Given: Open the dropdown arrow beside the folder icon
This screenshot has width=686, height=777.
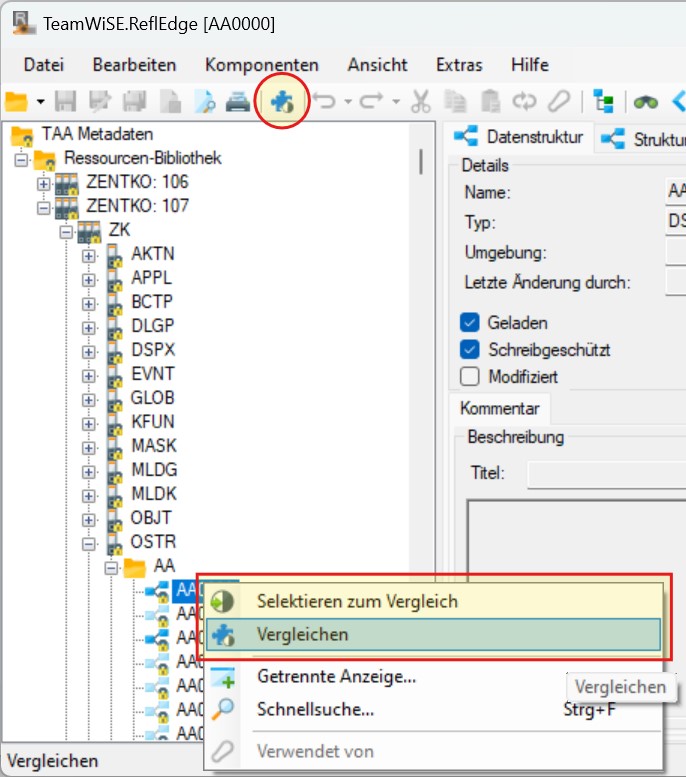Looking at the screenshot, I should [x=40, y=102].
